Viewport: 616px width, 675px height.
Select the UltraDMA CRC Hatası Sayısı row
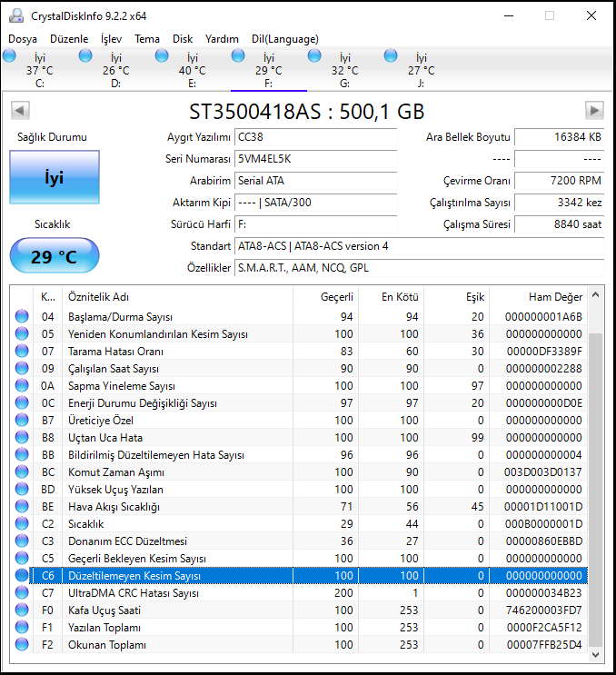134,593
